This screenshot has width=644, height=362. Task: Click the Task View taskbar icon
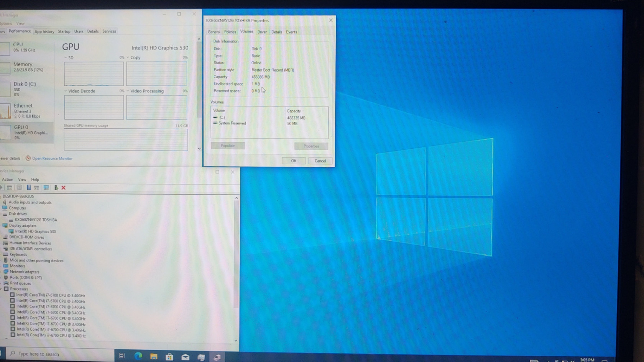[122, 356]
